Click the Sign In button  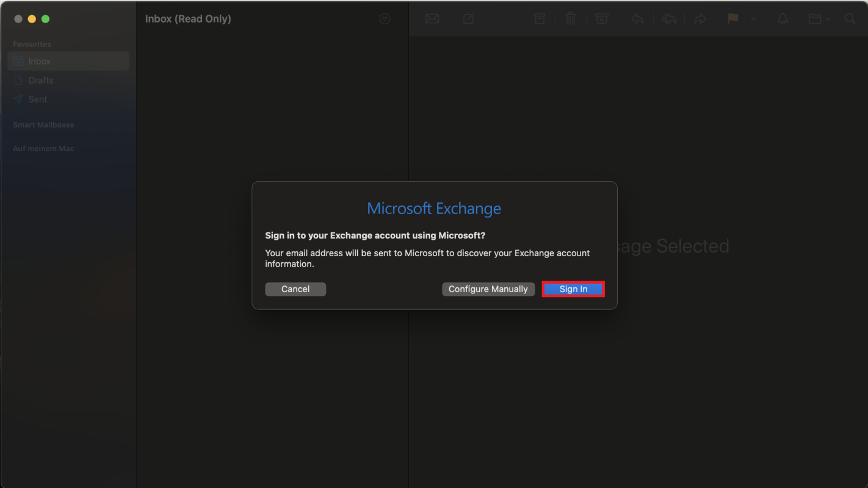(573, 289)
